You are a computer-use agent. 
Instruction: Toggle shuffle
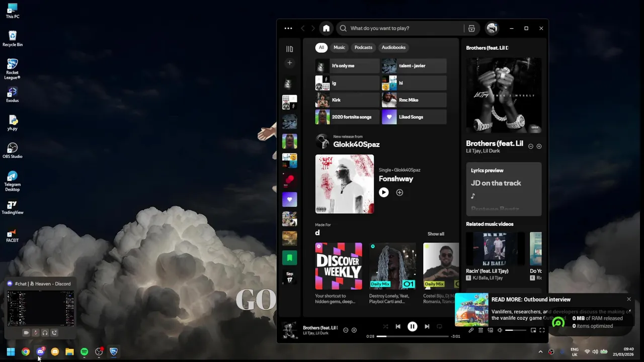click(x=385, y=326)
